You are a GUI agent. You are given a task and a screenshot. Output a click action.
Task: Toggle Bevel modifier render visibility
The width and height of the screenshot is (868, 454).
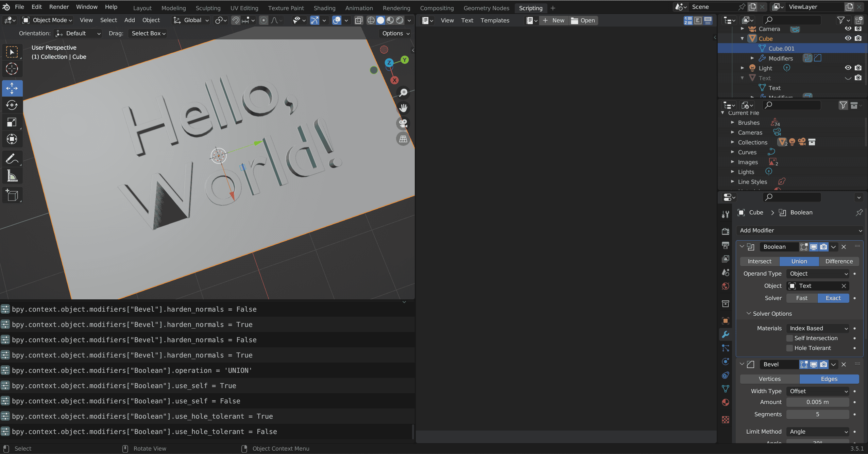coord(823,364)
